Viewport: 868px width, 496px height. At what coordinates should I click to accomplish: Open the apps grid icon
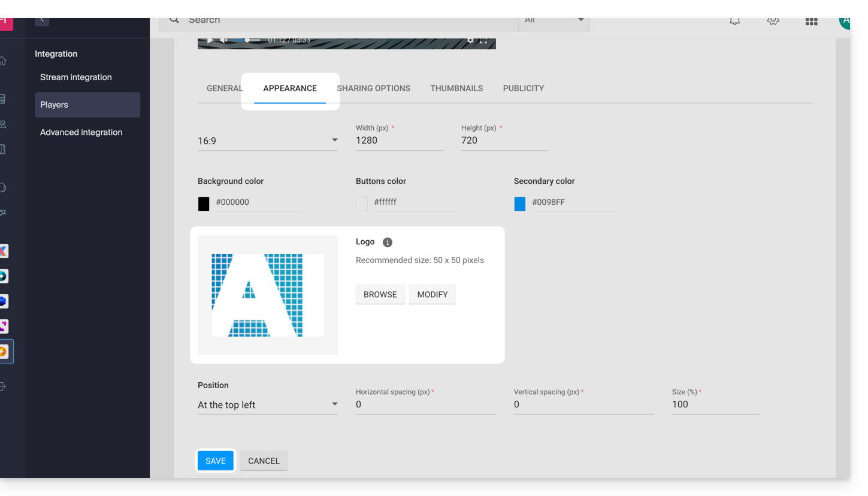pyautogui.click(x=811, y=22)
